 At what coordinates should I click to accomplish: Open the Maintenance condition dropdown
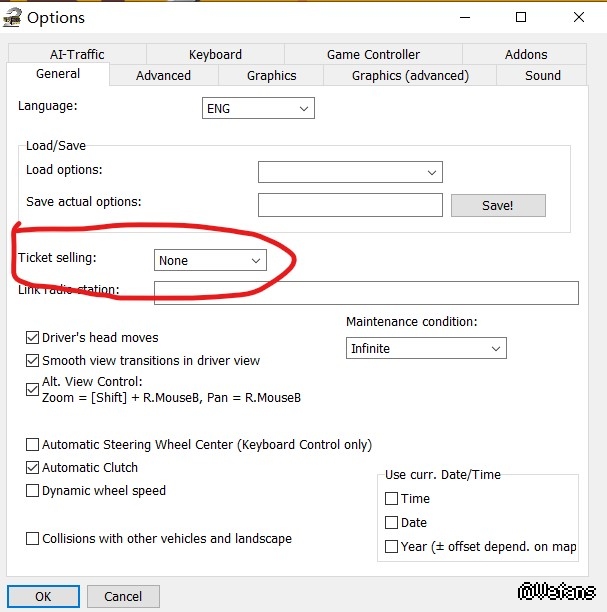[x=426, y=349]
